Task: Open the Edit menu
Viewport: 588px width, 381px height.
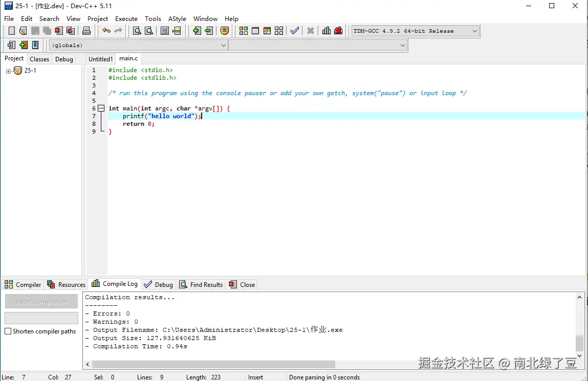Action: [x=27, y=18]
